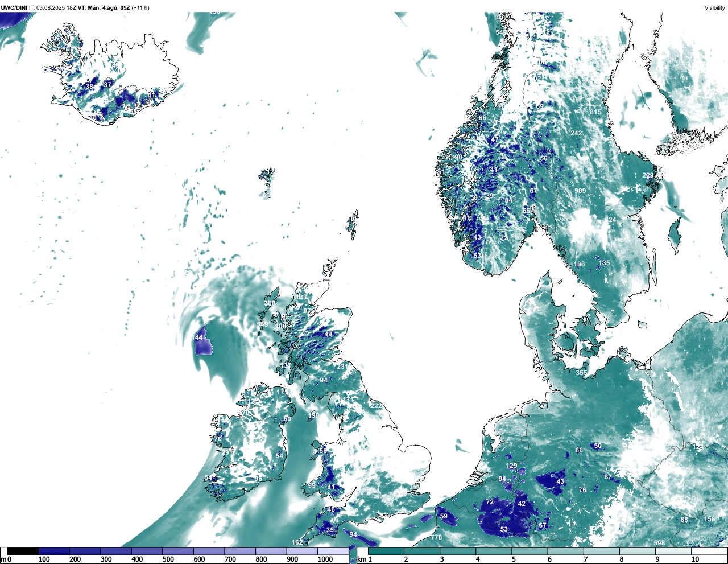Click the 72 value over Belgium

[490, 502]
